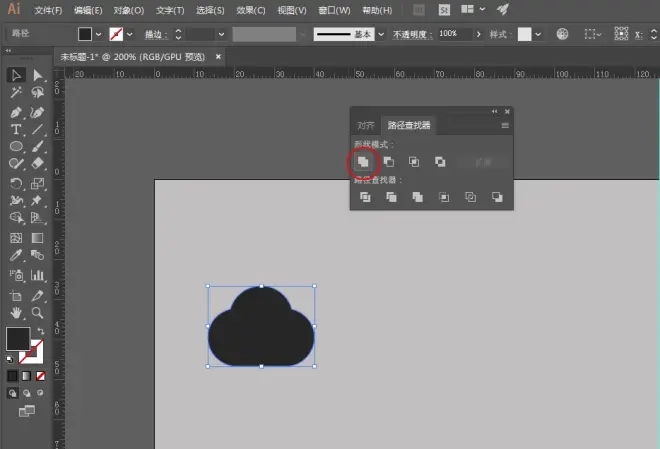The width and height of the screenshot is (660, 449).
Task: Click the Minus Front shape mode button
Action: point(389,162)
